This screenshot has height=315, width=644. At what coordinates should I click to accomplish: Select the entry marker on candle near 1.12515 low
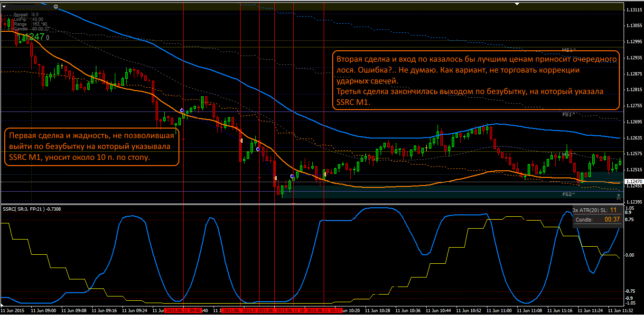pyautogui.click(x=292, y=176)
